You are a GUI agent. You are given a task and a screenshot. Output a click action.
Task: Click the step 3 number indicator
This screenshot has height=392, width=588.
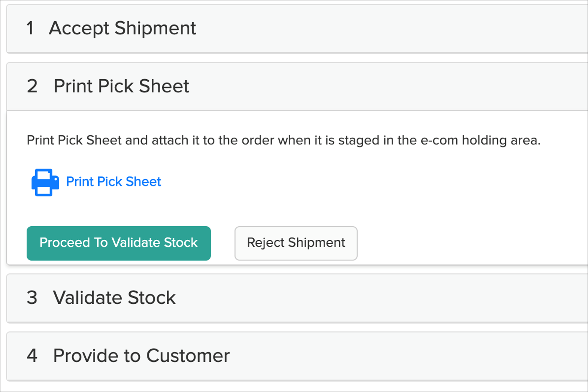tap(32, 298)
